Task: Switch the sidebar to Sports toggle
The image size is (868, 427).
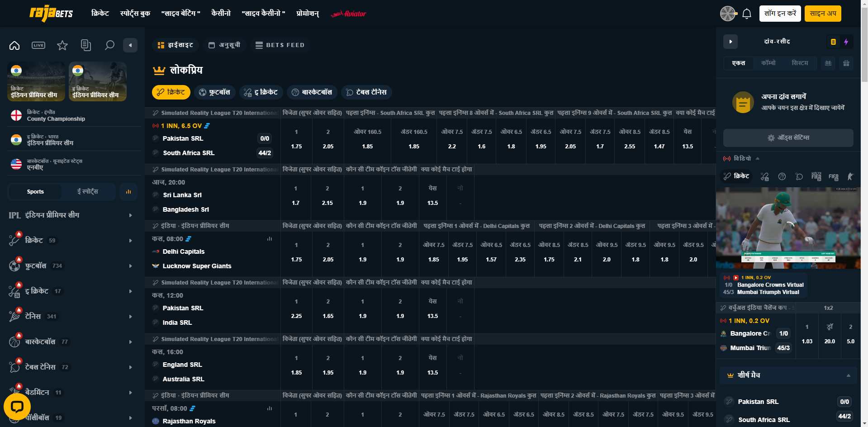Action: pyautogui.click(x=35, y=192)
